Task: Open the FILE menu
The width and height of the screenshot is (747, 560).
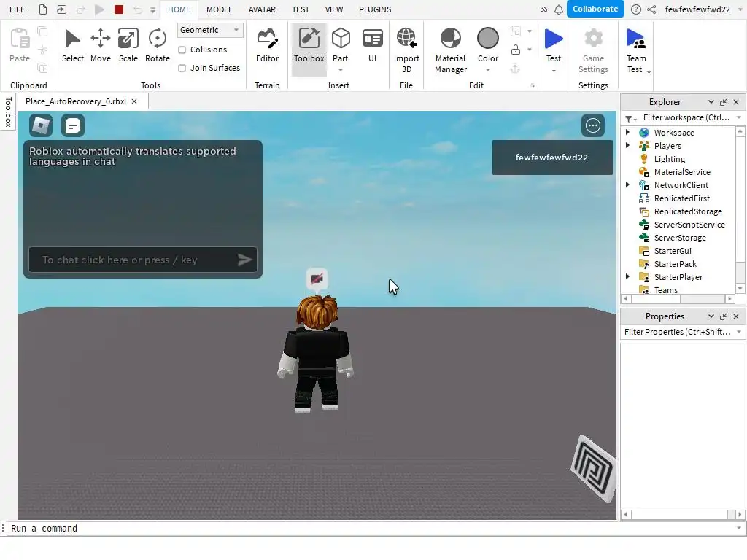Action: (18, 9)
